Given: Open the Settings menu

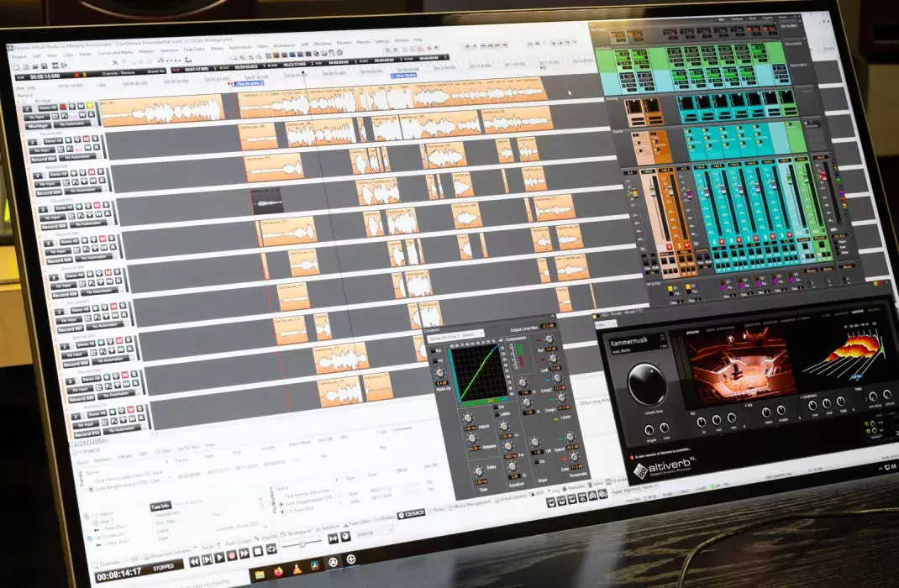Looking at the screenshot, I should click(381, 41).
